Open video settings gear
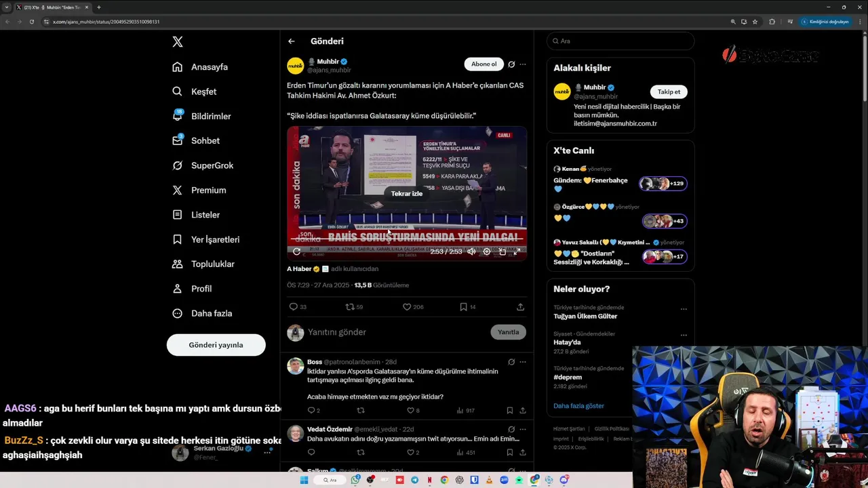Viewport: 868px width, 488px height. 486,251
